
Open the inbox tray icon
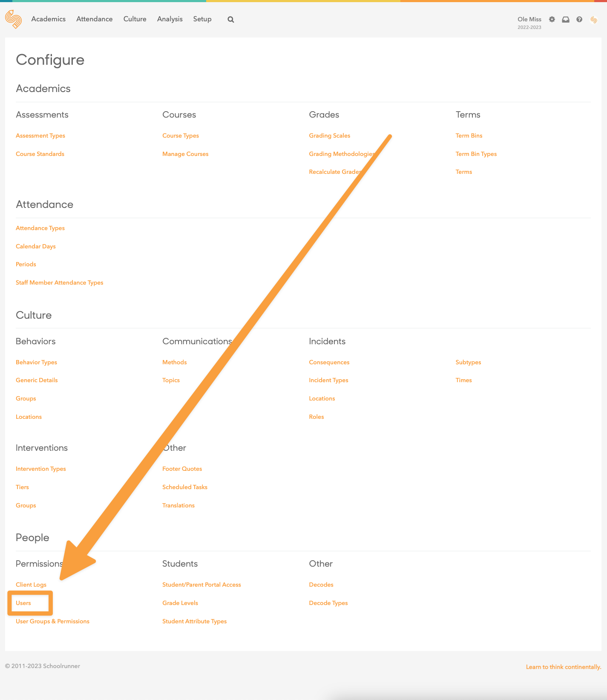pyautogui.click(x=566, y=19)
